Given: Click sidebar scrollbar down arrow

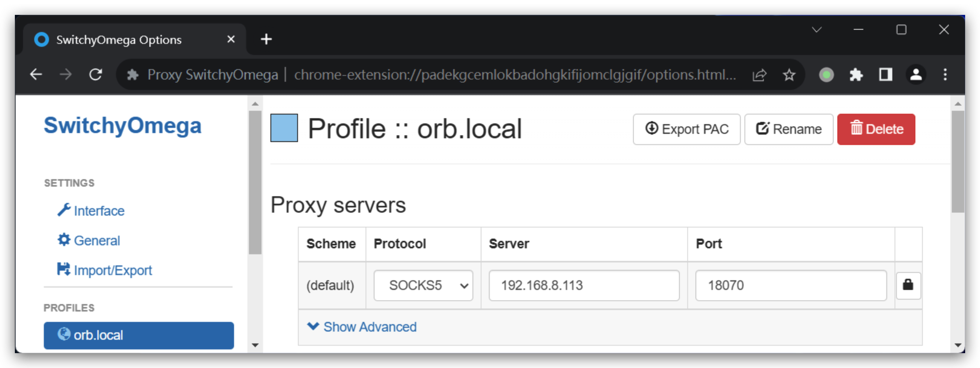Looking at the screenshot, I should [x=255, y=345].
